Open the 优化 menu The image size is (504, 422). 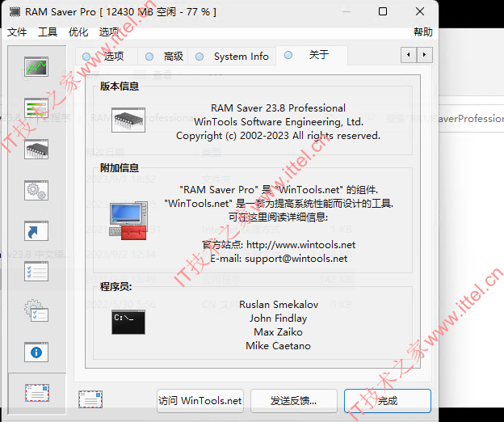coord(78,32)
